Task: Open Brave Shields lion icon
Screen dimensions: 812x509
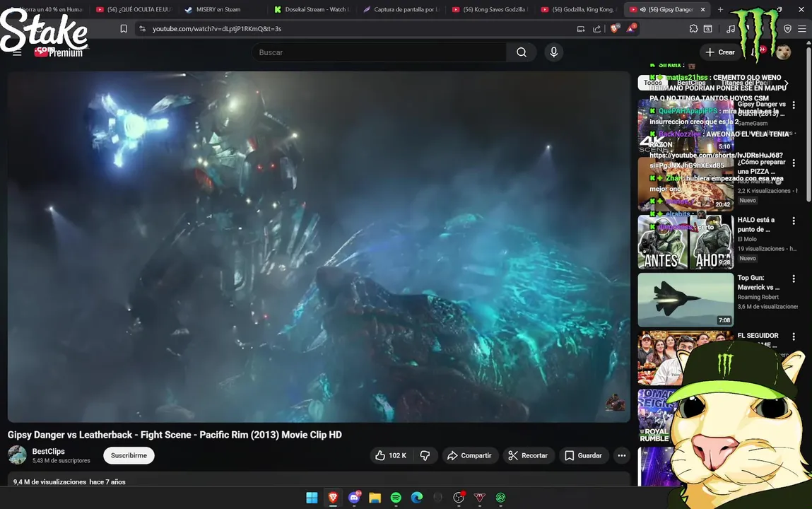Action: [x=615, y=28]
